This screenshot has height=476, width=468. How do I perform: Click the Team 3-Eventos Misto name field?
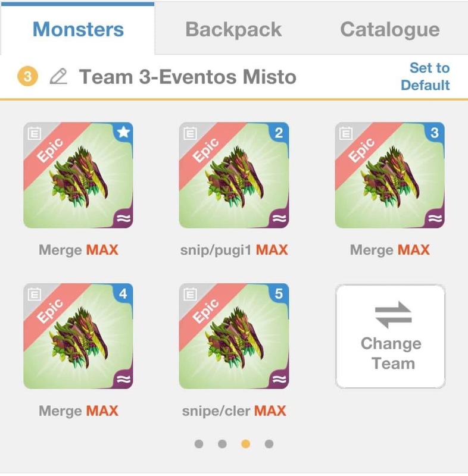pos(188,77)
